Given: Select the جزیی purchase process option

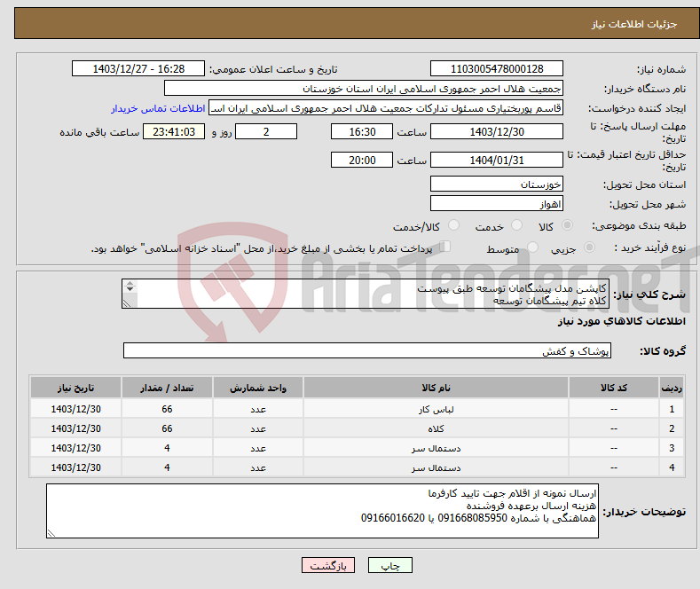Looking at the screenshot, I should coord(593,249).
